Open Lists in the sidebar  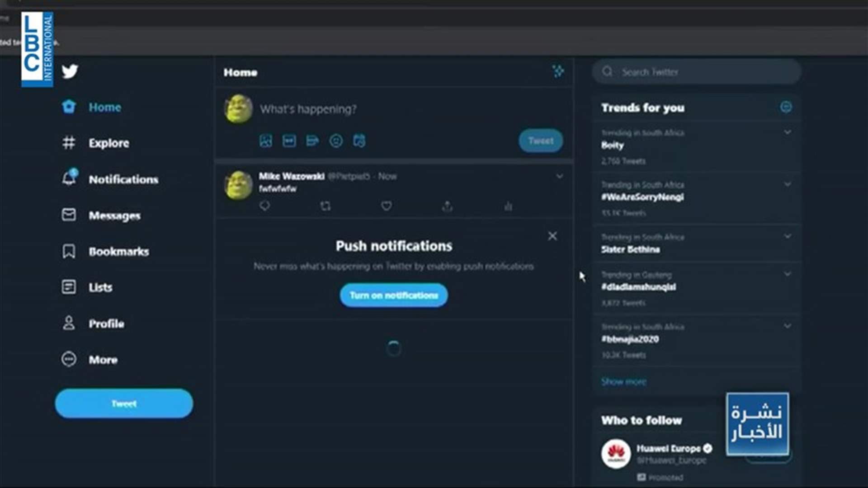pyautogui.click(x=87, y=287)
